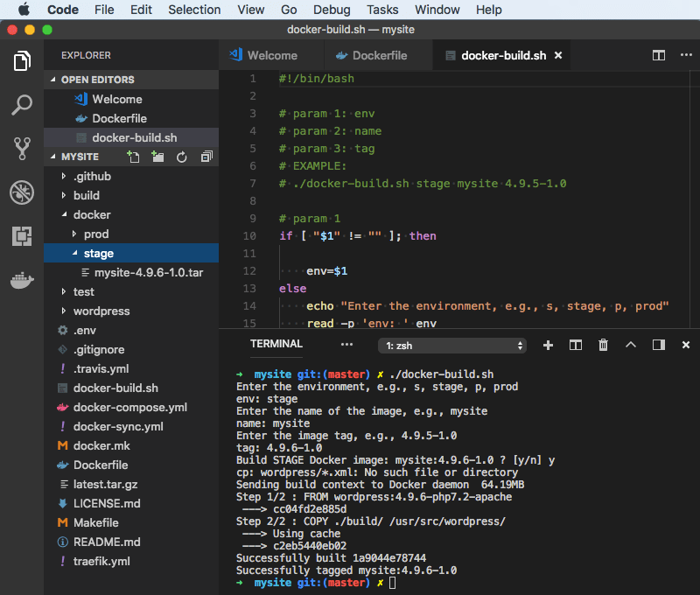The image size is (700, 595).
Task: Open the docker.mk file
Action: 131,446
